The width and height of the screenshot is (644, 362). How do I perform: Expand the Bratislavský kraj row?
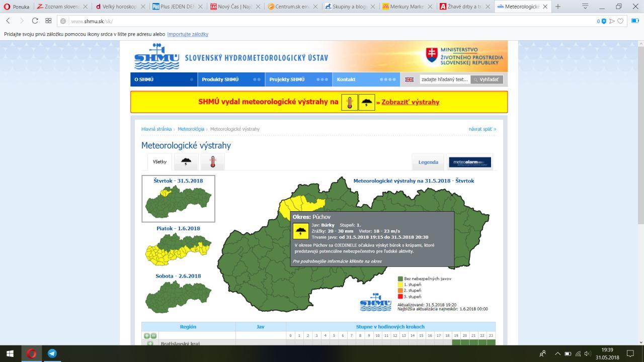click(x=150, y=343)
